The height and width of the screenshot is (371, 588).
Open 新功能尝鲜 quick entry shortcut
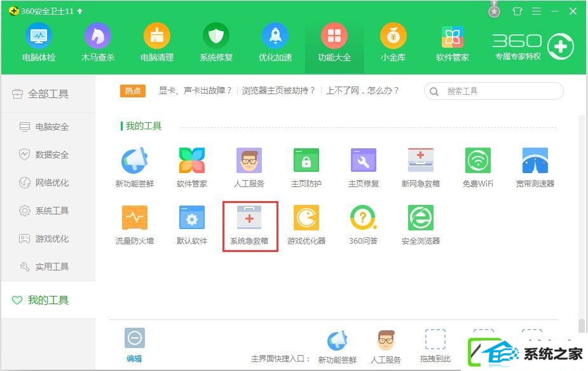pos(337,347)
